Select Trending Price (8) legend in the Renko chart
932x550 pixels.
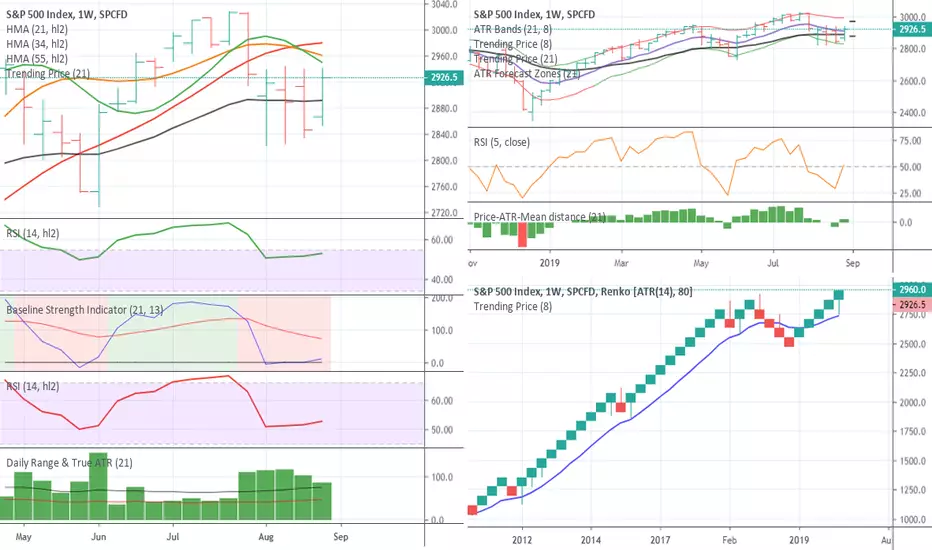[x=513, y=306]
